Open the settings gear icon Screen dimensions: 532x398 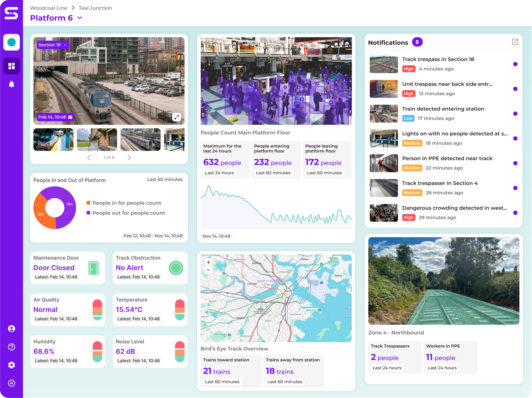coord(11,365)
